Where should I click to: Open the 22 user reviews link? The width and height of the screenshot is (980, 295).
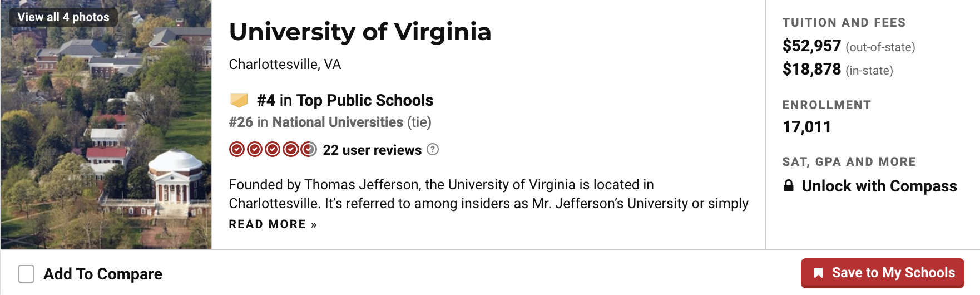(x=372, y=150)
